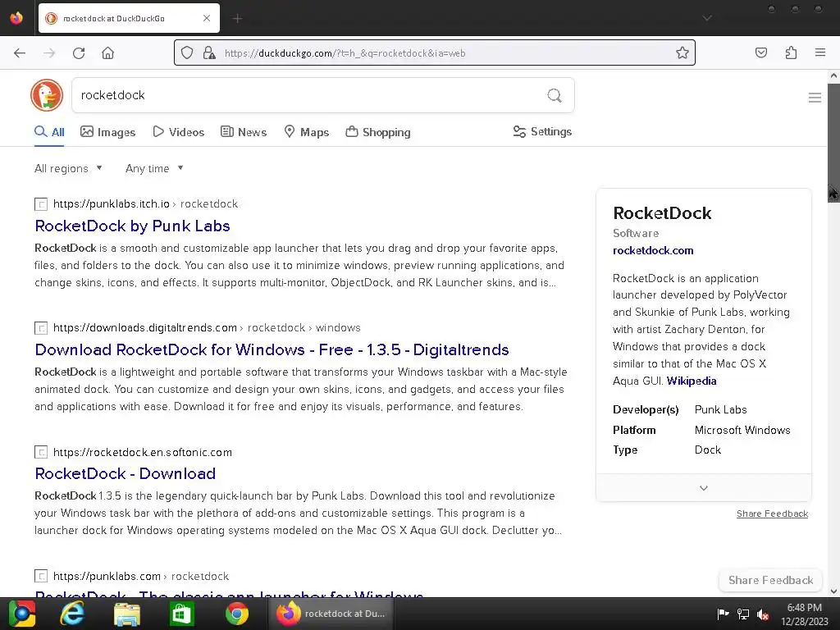Open the tracking protection shield icon
Screen dimensions: 840x630
[x=187, y=52]
